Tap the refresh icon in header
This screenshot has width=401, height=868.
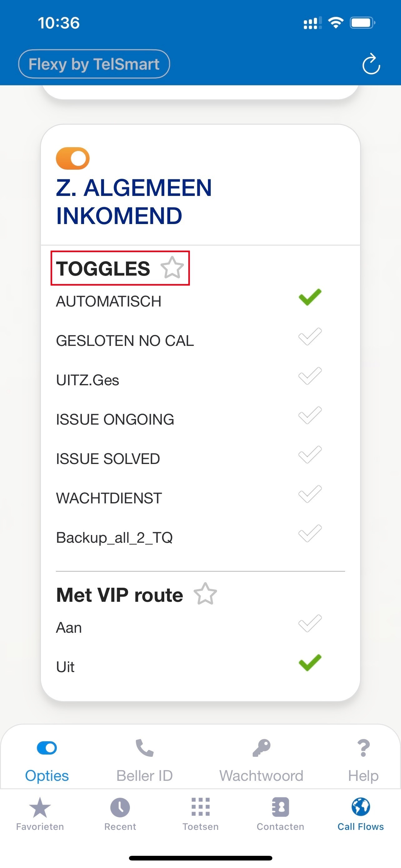point(371,64)
